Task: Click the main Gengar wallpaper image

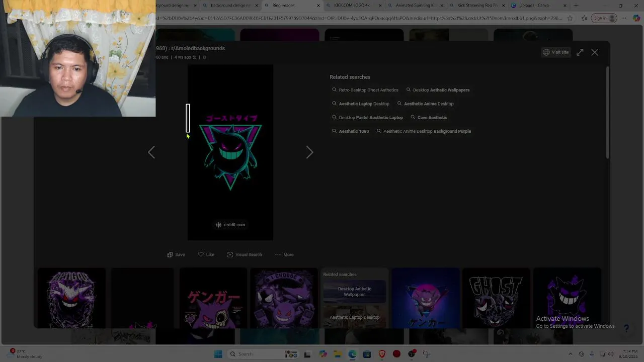Action: coord(230,152)
